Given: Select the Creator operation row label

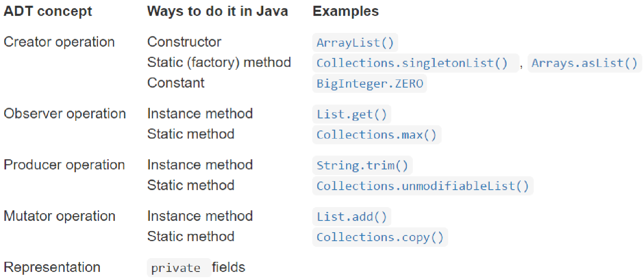Looking at the screenshot, I should (x=59, y=42).
